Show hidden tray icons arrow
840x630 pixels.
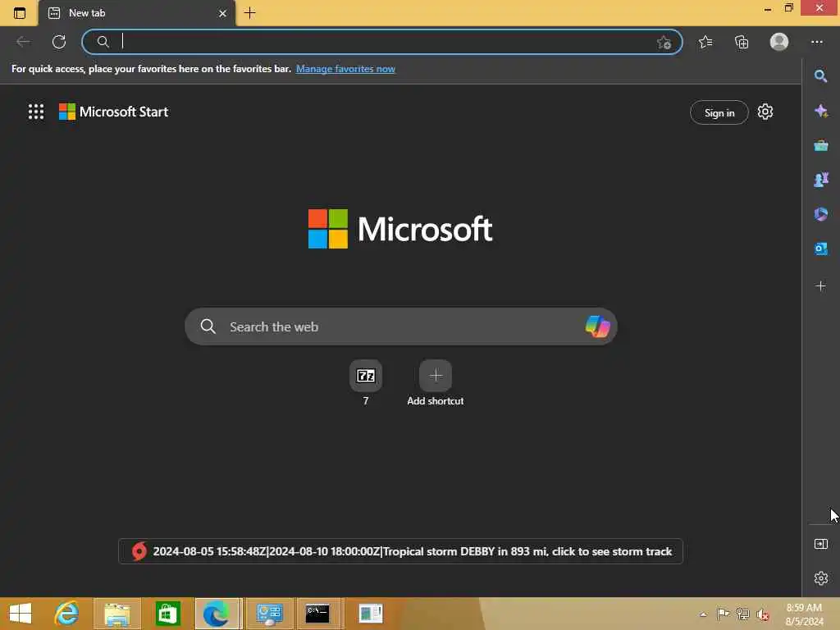click(703, 614)
